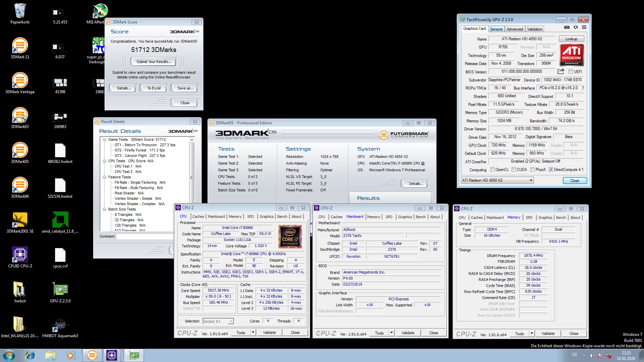Toggle the DirectCompute 4.1 checkbox

[551, 170]
